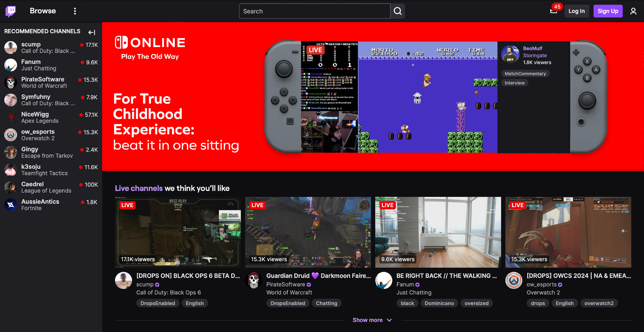This screenshot has height=332, width=644.
Task: Open Symfuhny's avatar in the sidebar
Action: click(11, 100)
